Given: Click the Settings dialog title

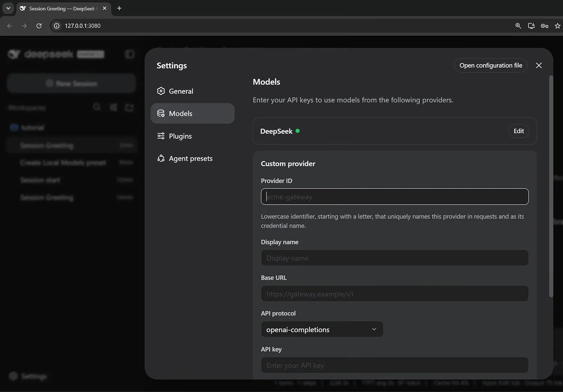Looking at the screenshot, I should 172,65.
